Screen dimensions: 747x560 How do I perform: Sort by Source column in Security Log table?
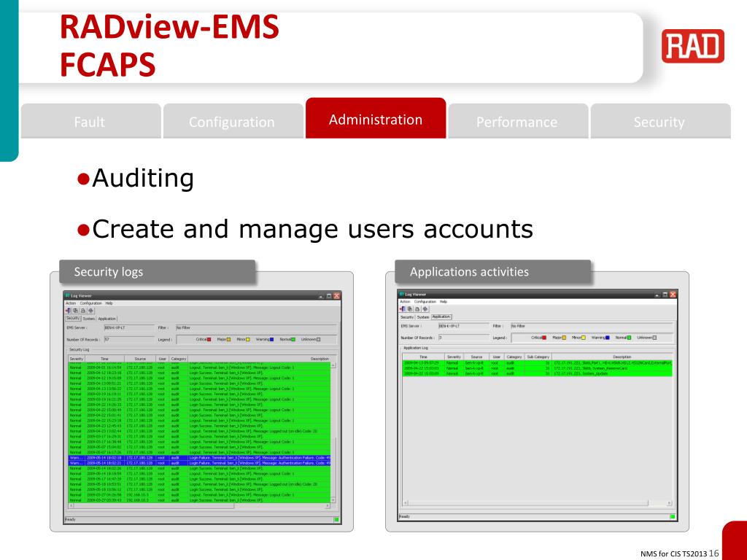140,359
